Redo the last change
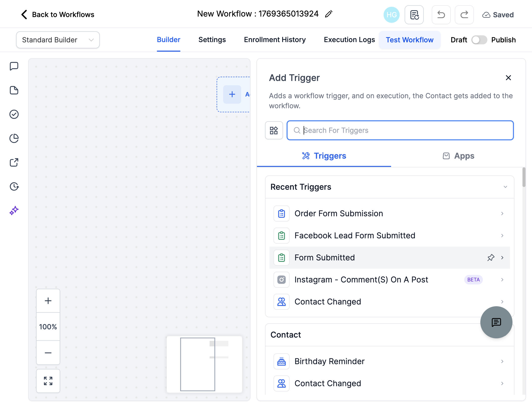Screen dimensions: 532x407 click(x=464, y=15)
